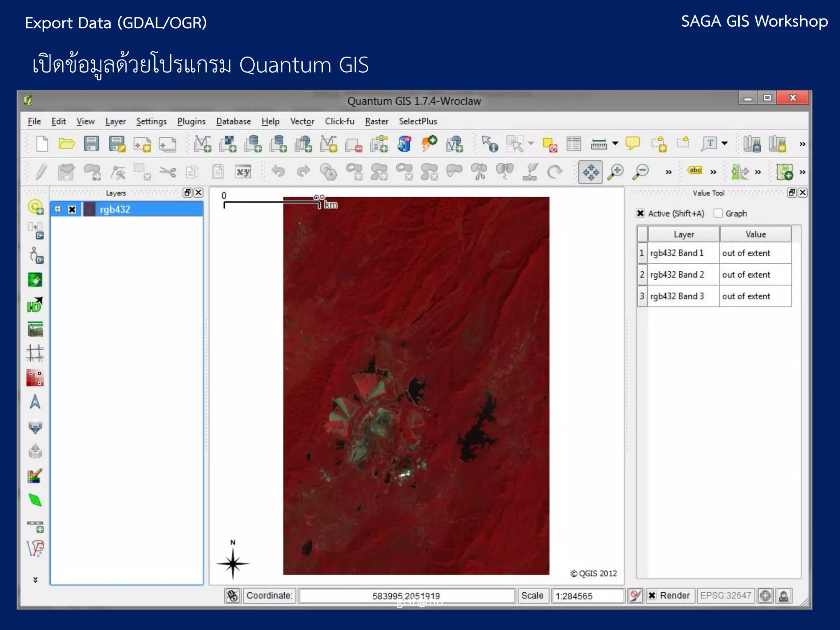This screenshot has height=630, width=840.
Task: Expand the rgb432 layer tree node
Action: 58,209
